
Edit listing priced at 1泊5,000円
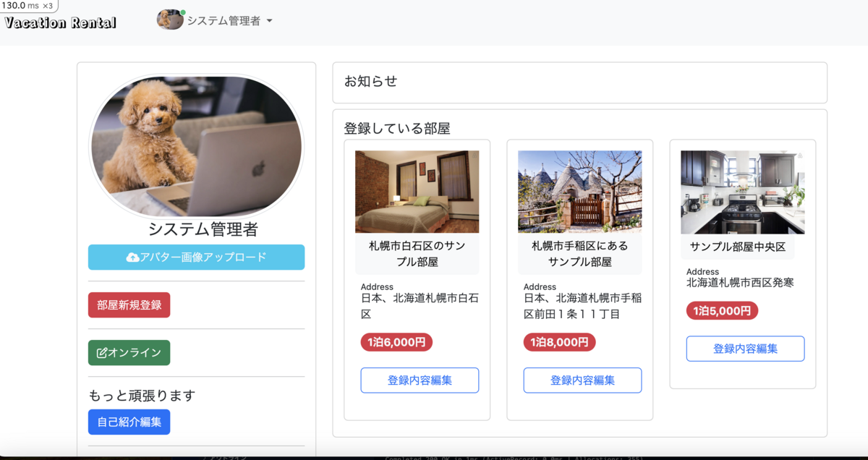pos(745,349)
